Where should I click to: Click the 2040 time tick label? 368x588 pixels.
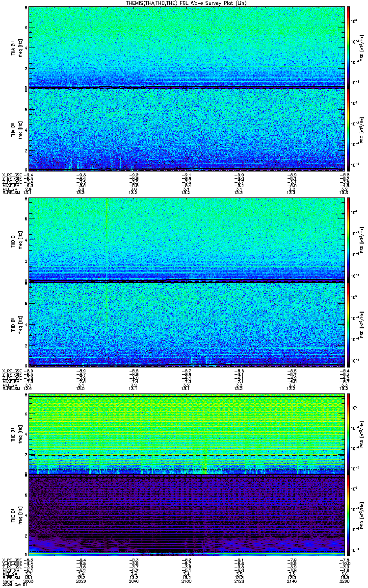click(134, 581)
